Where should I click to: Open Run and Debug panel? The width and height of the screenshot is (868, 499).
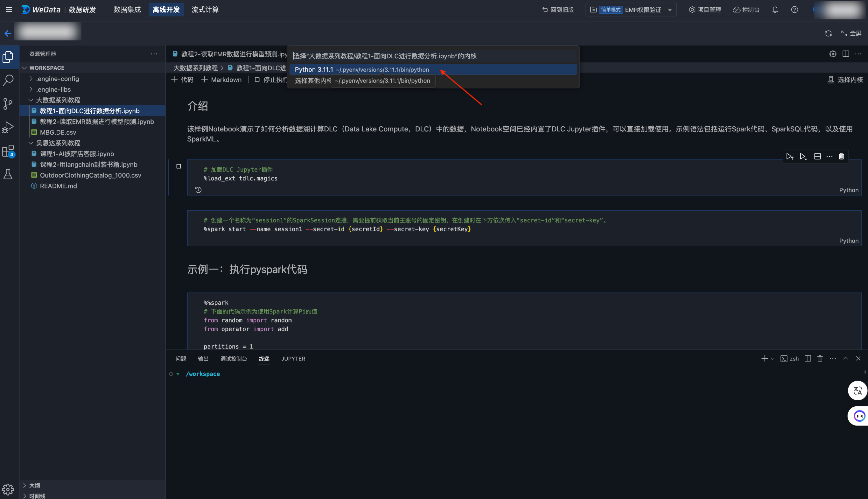8,127
